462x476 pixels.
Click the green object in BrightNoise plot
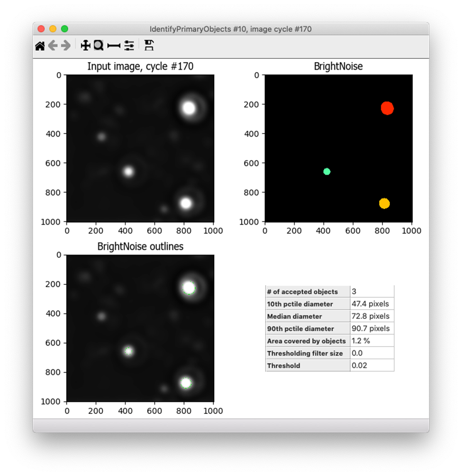326,172
